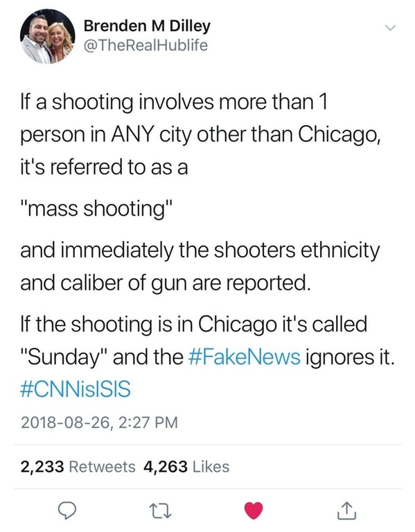Viewport: 415px width, 532px height.
Task: Open Brenden M Dilley's display name
Action: click(147, 26)
